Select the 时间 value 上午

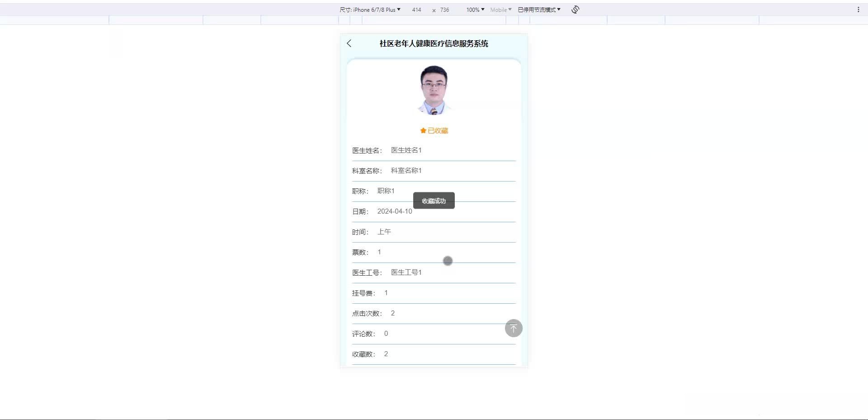coord(384,231)
